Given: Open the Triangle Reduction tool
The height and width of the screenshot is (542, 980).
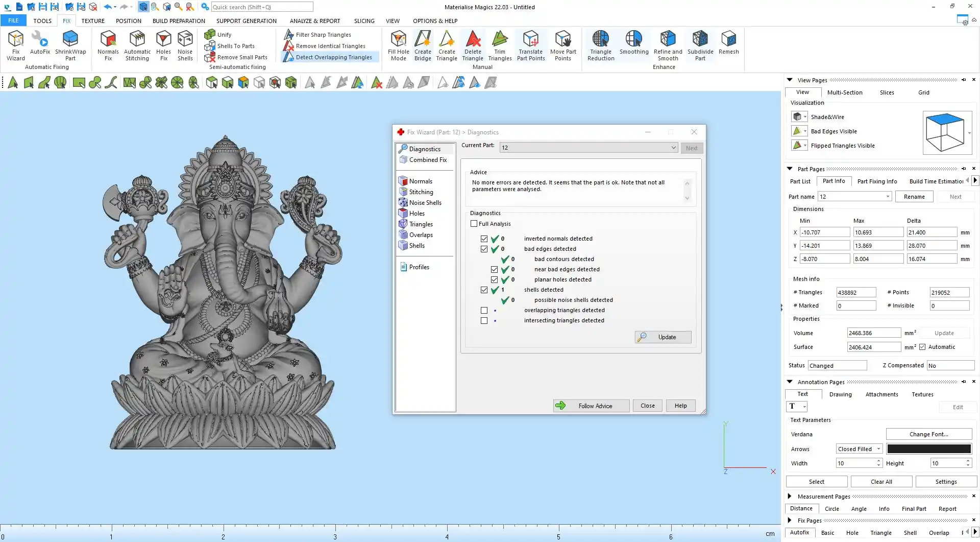Looking at the screenshot, I should tap(601, 45).
